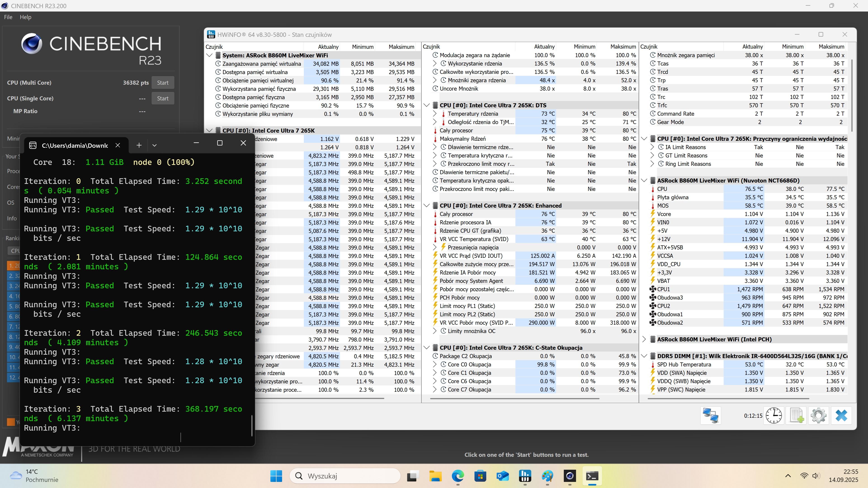
Task: Open HWiNFO sensor settings gear
Action: tap(819, 415)
